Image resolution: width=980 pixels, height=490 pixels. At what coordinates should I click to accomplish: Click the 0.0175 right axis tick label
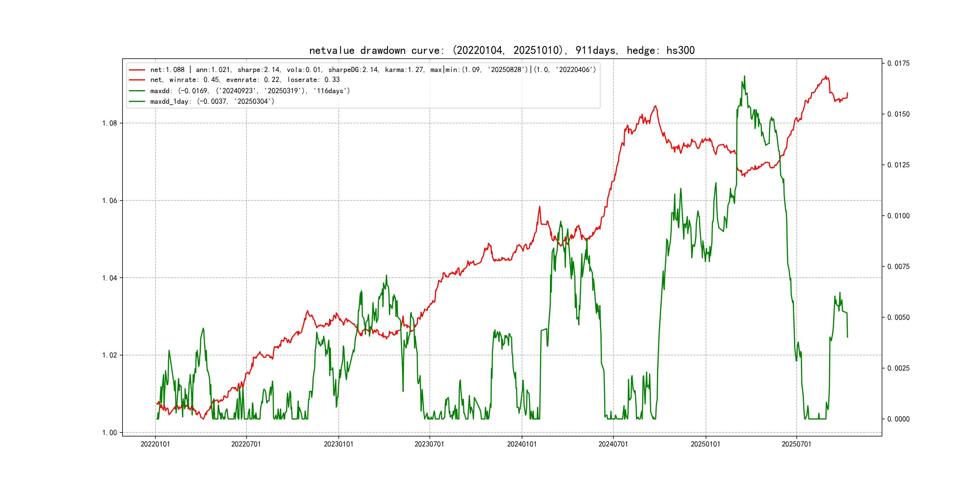point(898,63)
